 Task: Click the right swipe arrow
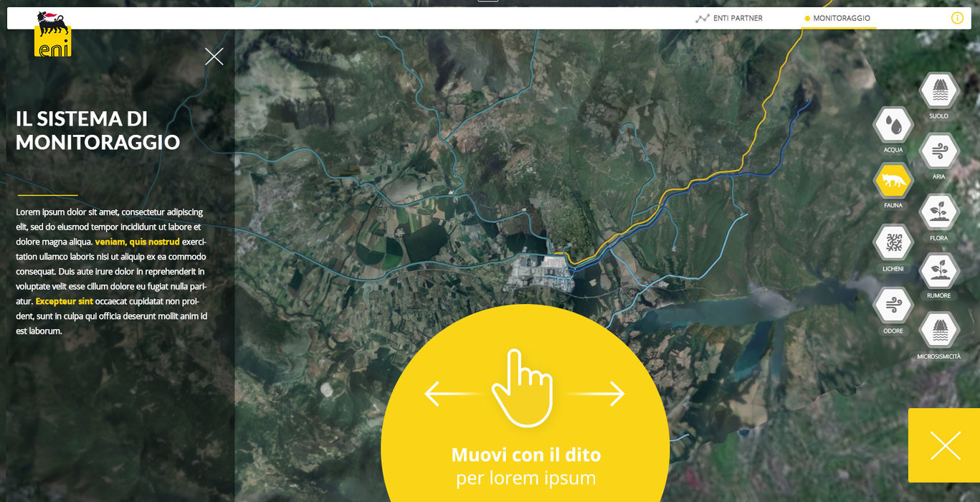[x=596, y=394]
